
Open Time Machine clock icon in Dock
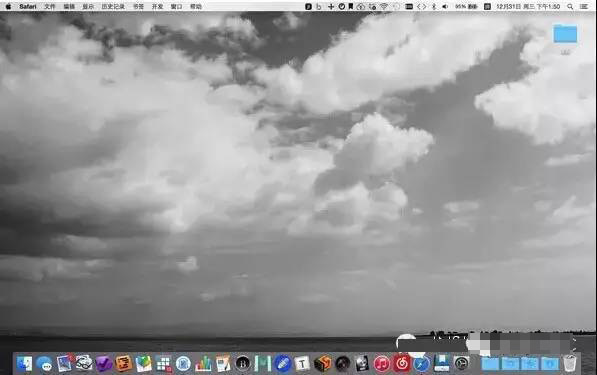click(x=461, y=364)
